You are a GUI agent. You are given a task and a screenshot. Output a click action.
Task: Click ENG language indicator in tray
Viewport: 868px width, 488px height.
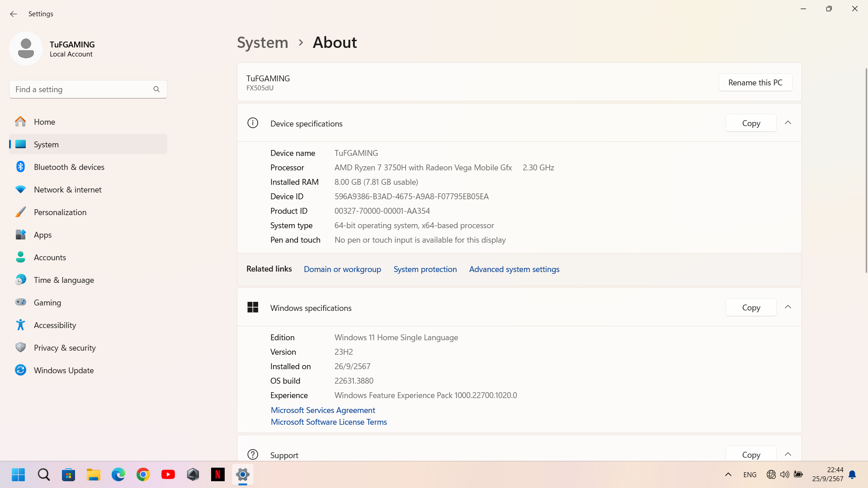point(750,474)
